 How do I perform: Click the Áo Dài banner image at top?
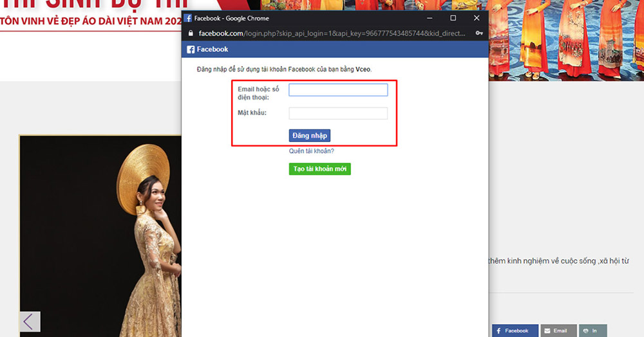(x=566, y=40)
